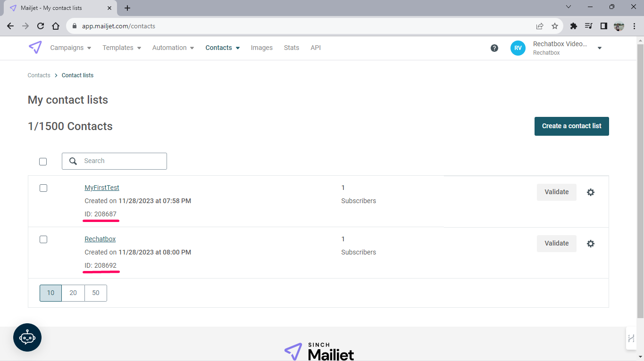Open the MyFirstTest list link
Image resolution: width=644 pixels, height=361 pixels.
coord(102,188)
